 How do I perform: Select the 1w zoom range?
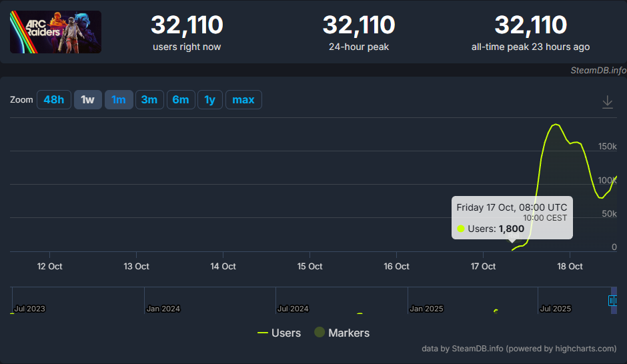pos(87,99)
